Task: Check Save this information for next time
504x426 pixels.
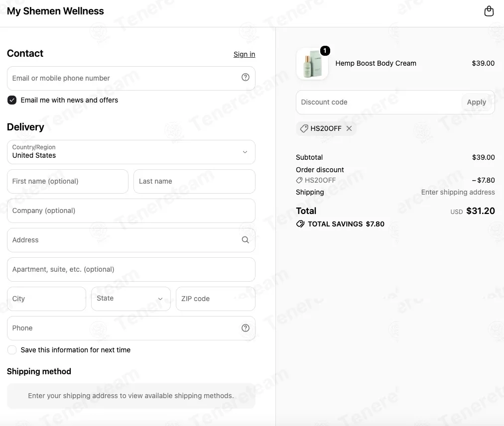Action: click(x=12, y=350)
